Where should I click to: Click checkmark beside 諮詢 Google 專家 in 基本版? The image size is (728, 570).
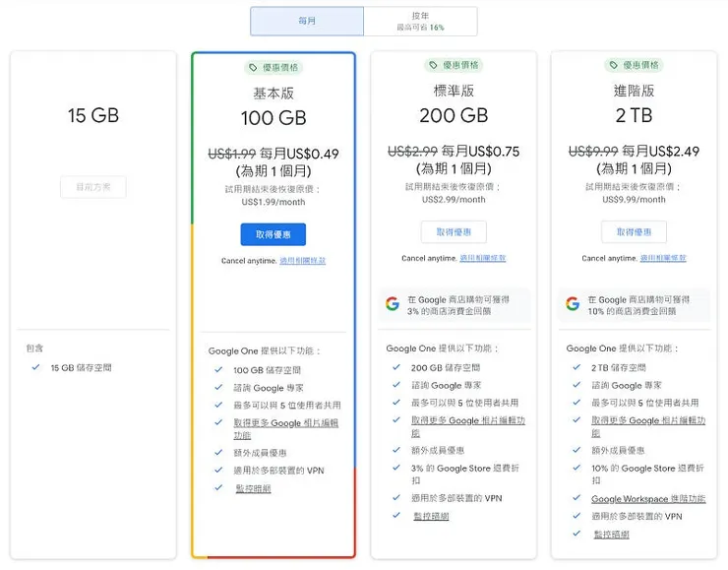[218, 387]
